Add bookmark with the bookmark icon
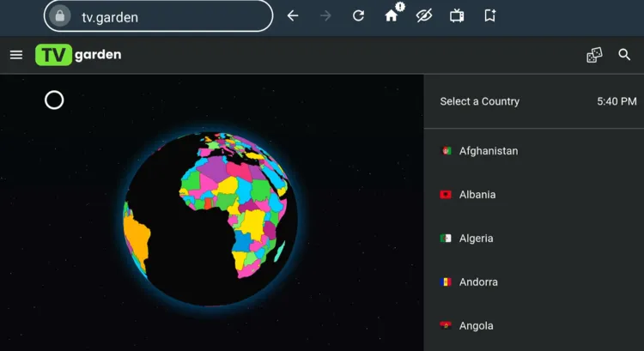The image size is (644, 351). [x=489, y=16]
